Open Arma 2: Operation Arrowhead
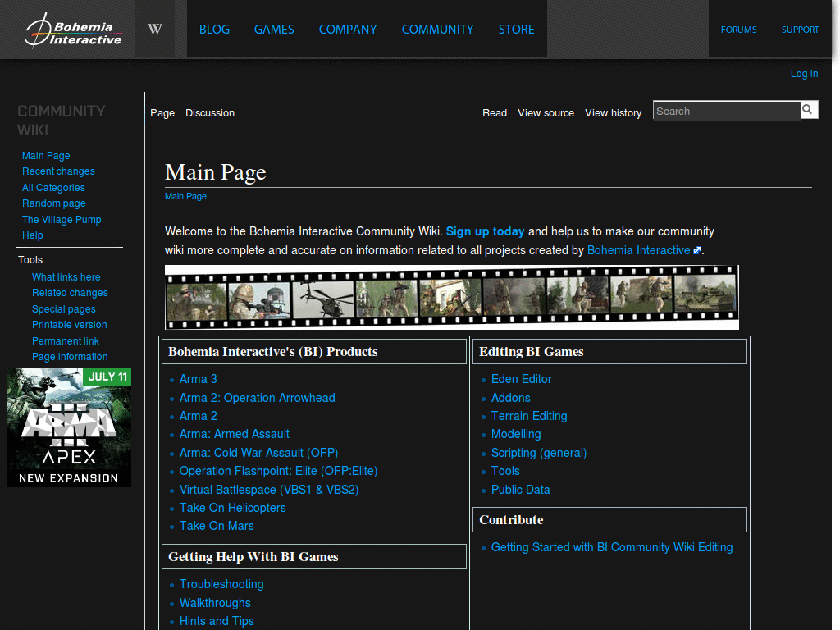This screenshot has height=630, width=840. tap(257, 398)
